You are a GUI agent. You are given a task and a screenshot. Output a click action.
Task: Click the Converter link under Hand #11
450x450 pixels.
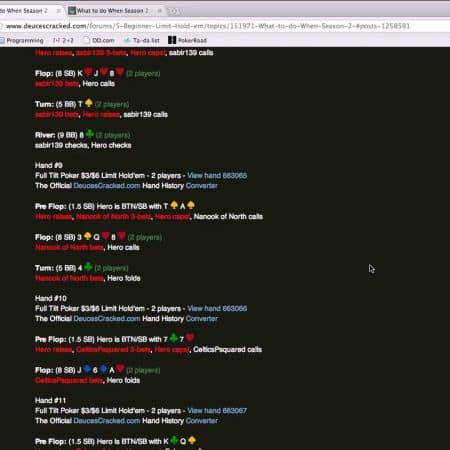[201, 421]
